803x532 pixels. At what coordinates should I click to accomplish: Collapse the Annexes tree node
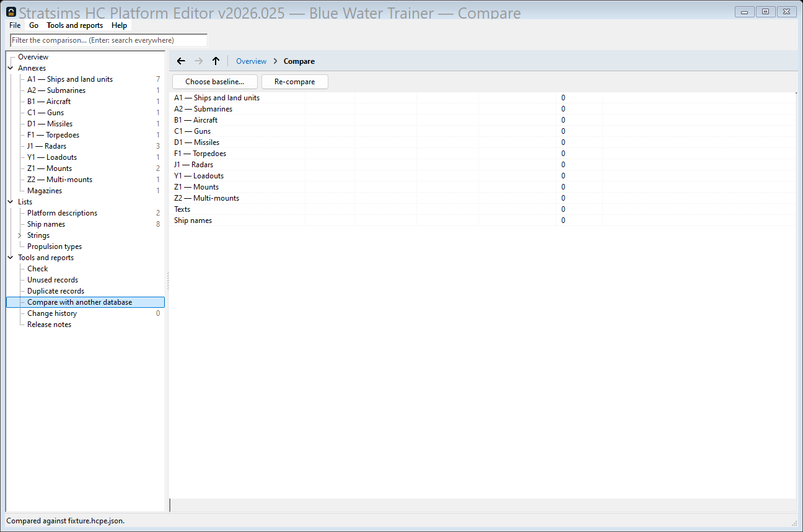pos(11,68)
